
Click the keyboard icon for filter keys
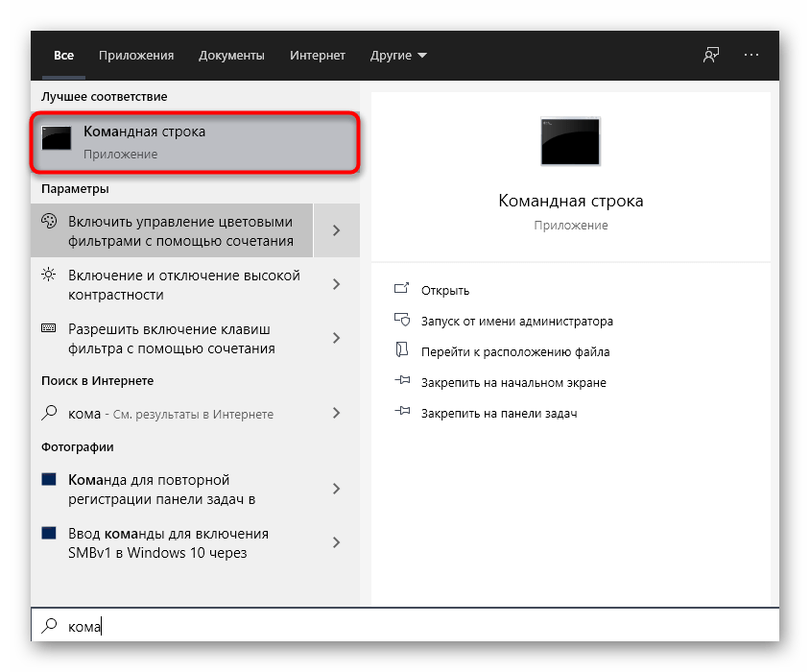49,328
